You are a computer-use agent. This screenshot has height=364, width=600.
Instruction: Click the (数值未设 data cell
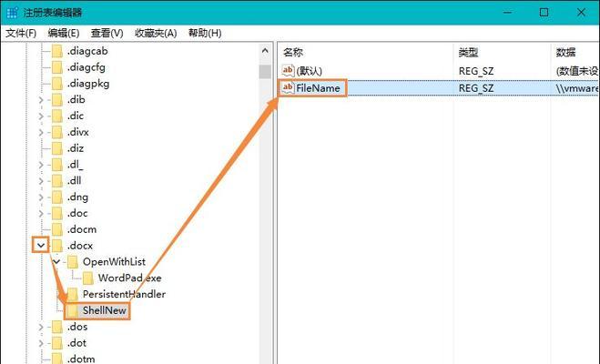click(577, 71)
